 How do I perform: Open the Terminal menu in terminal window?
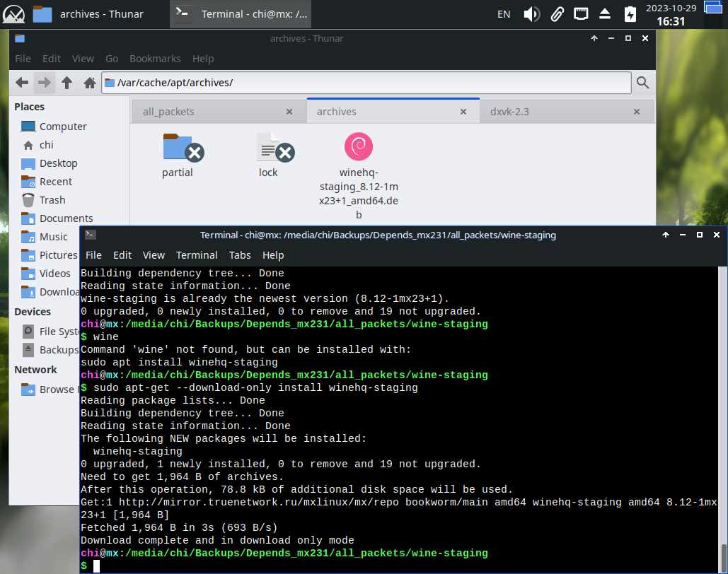click(197, 255)
